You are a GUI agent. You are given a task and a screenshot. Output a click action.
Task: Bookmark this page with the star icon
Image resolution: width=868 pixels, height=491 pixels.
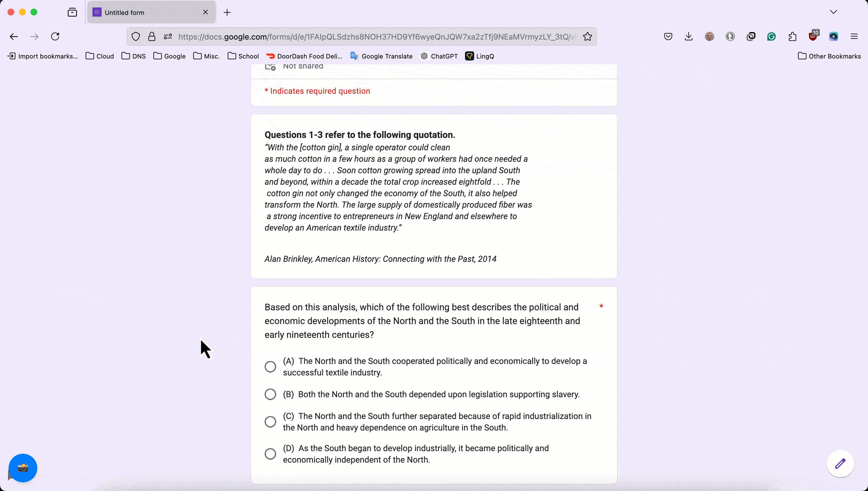point(587,36)
